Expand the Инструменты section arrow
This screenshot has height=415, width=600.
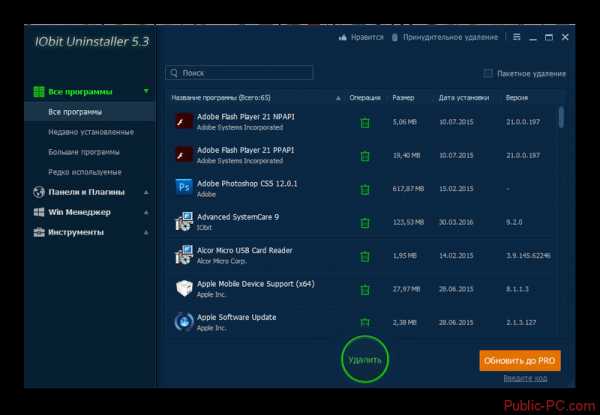tap(146, 232)
